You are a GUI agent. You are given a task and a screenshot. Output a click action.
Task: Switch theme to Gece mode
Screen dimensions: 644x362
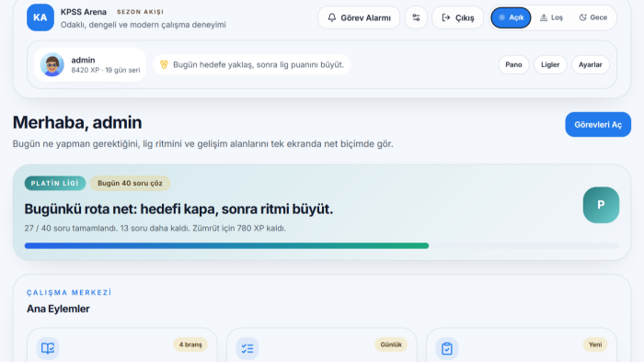(593, 17)
